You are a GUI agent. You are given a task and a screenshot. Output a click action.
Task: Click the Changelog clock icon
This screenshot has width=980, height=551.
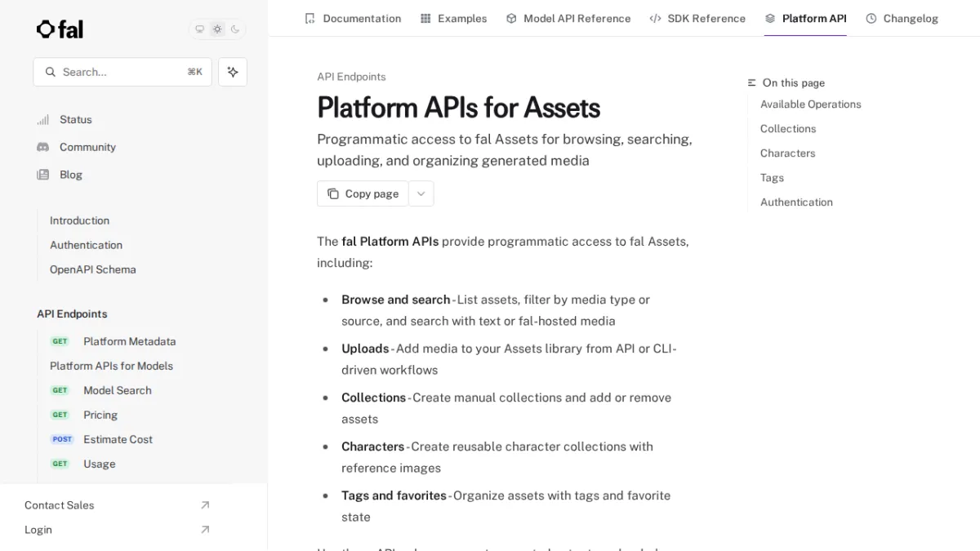pyautogui.click(x=871, y=18)
